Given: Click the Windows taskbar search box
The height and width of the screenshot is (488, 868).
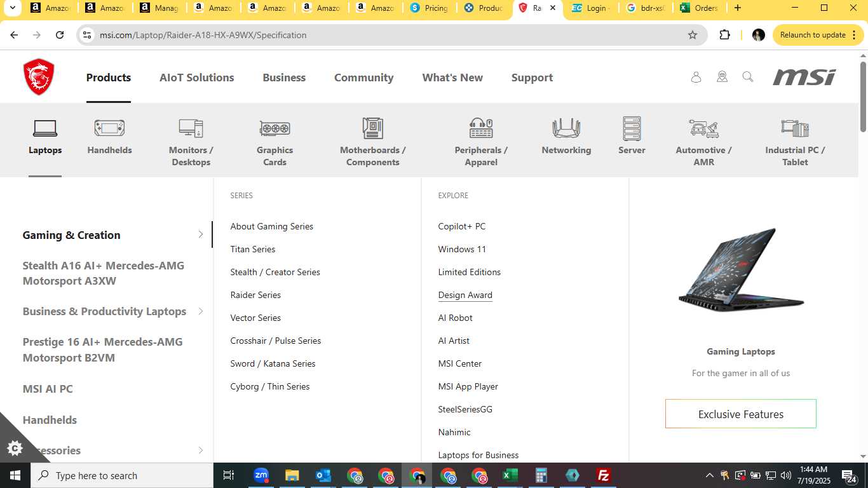Looking at the screenshot, I should 122,475.
